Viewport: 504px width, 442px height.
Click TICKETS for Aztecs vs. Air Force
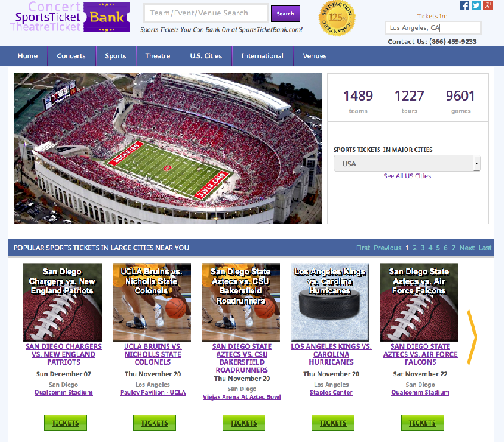tap(422, 423)
